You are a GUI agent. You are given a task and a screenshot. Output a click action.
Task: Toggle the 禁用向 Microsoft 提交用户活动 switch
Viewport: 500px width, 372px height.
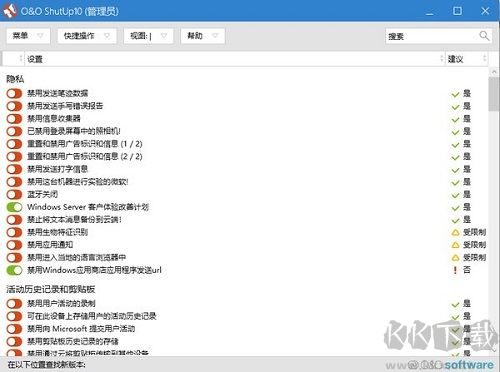pos(14,329)
